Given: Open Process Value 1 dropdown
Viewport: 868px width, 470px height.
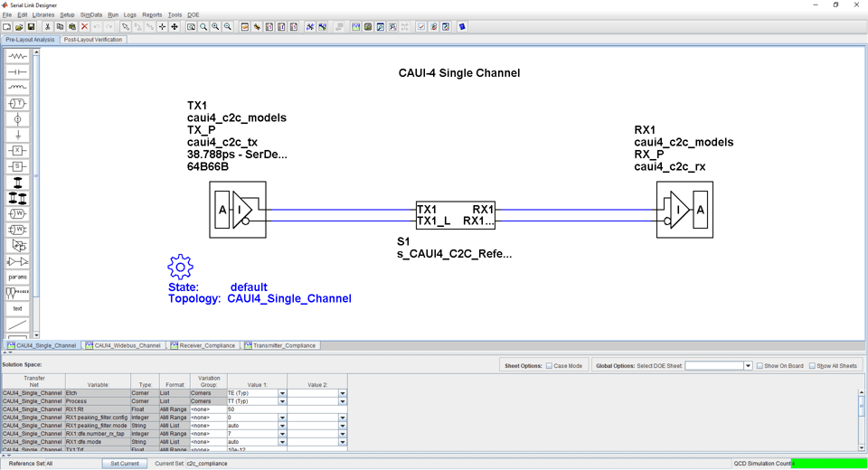Looking at the screenshot, I should [282, 401].
